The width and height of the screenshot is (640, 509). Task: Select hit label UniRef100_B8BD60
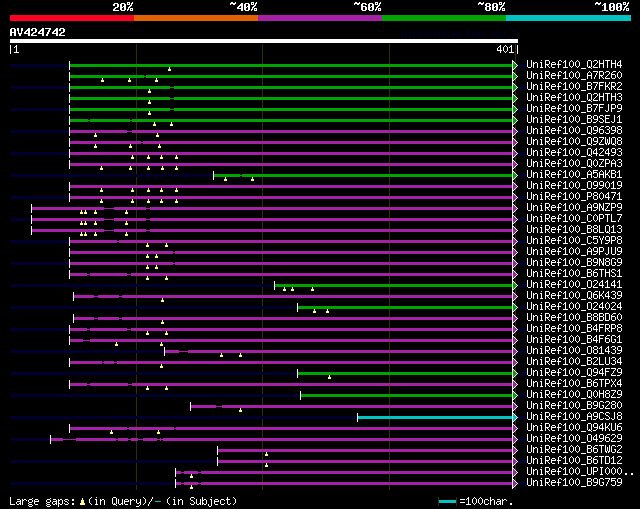pos(574,318)
